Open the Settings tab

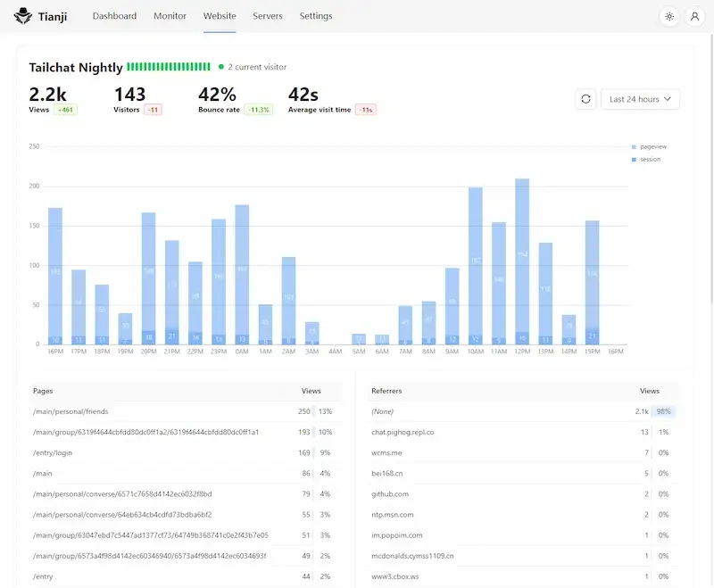coord(316,16)
